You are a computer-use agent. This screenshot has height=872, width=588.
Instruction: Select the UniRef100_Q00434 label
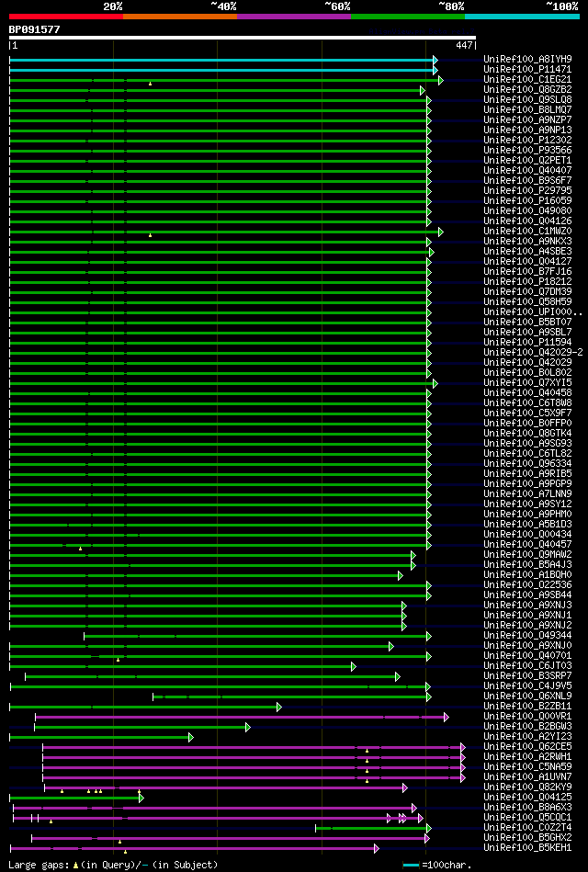(x=528, y=535)
